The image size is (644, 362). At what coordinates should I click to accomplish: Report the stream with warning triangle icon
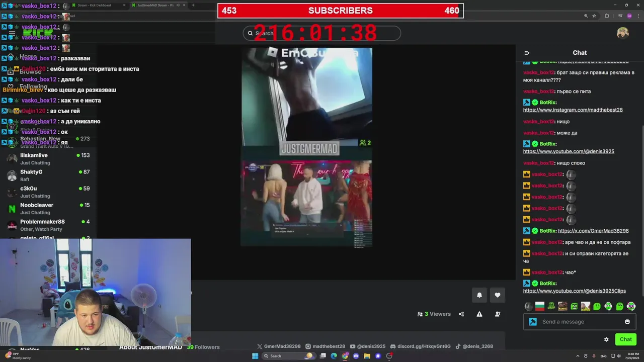[x=479, y=314]
